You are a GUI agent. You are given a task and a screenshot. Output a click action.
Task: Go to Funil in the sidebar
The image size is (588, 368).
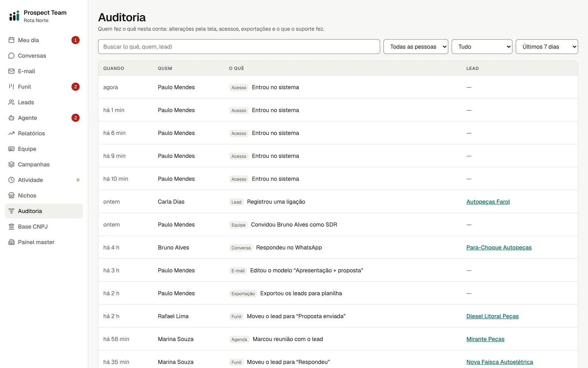coord(44,87)
